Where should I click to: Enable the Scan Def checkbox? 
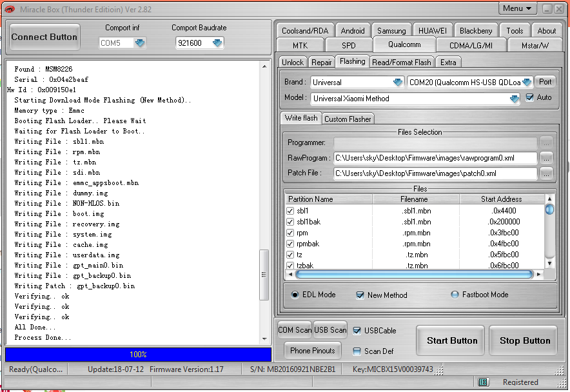point(357,351)
